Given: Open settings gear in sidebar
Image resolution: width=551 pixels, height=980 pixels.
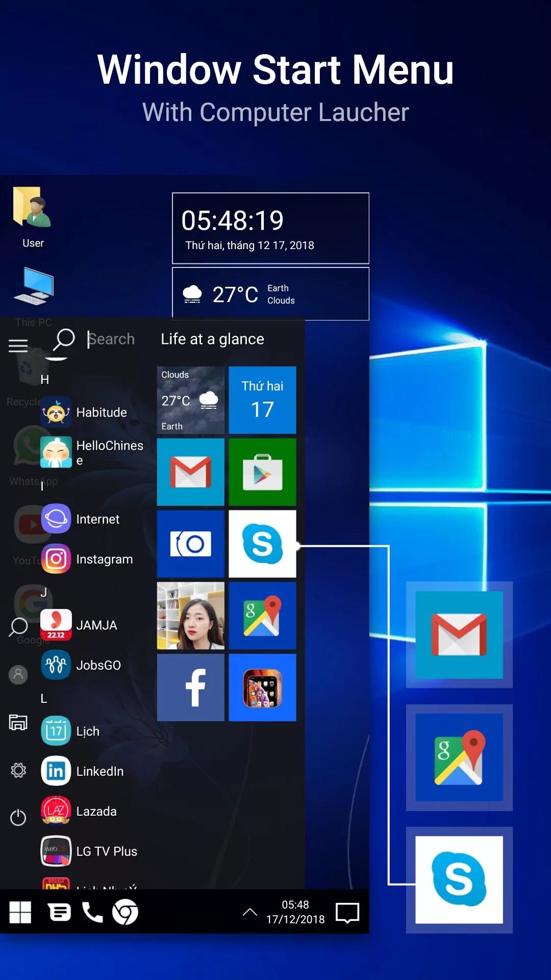Looking at the screenshot, I should 18,770.
